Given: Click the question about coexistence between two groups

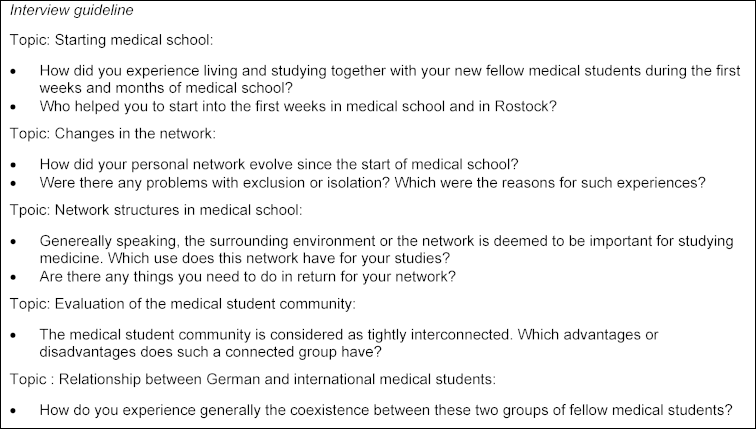Looking at the screenshot, I should pos(384,410).
